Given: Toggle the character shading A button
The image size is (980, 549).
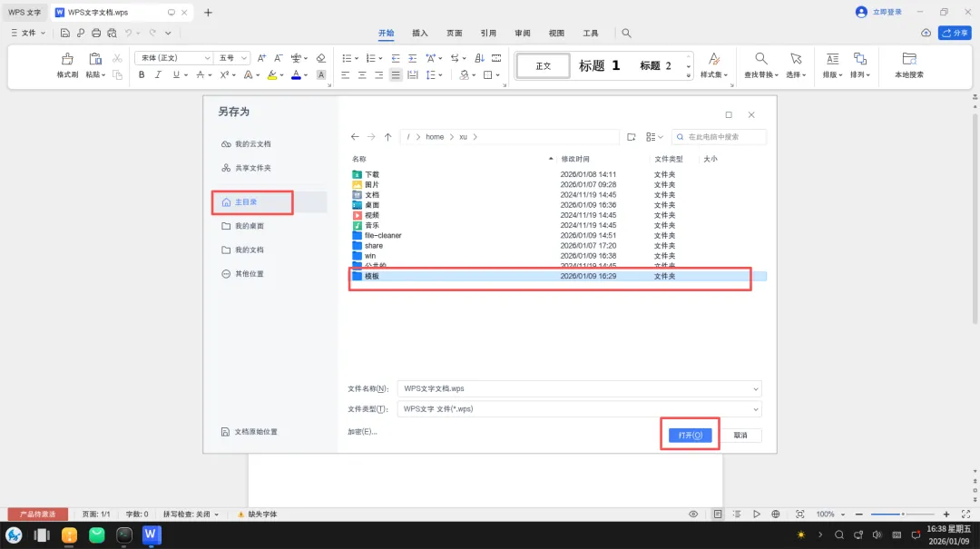Looking at the screenshot, I should tap(321, 75).
